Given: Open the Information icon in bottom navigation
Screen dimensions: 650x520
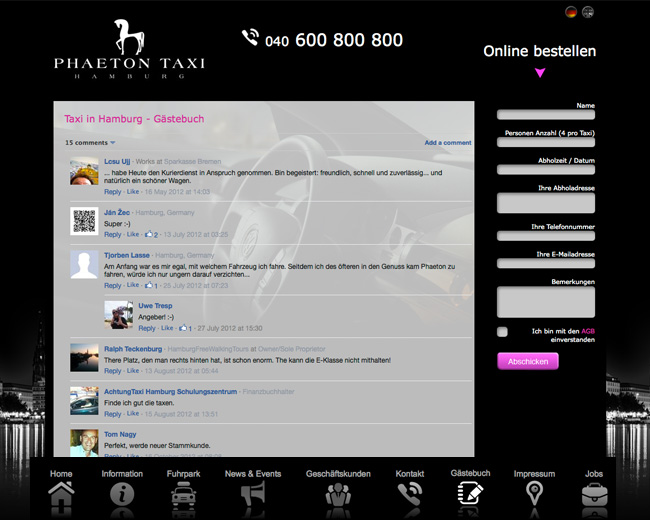Looking at the screenshot, I should (122, 494).
